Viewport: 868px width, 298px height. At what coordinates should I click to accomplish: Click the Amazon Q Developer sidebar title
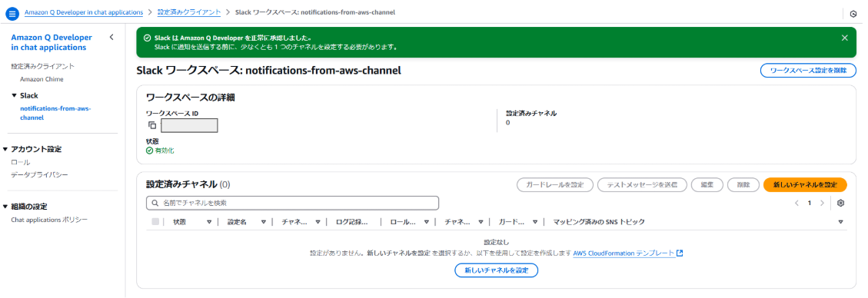52,42
